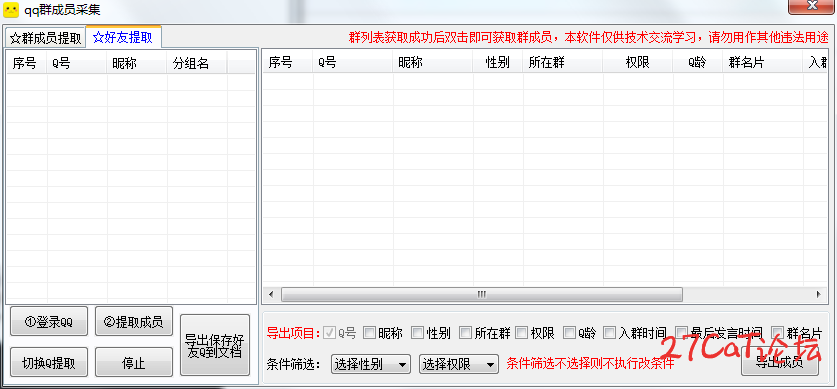Enable the 昵称 export checkbox

pos(369,333)
